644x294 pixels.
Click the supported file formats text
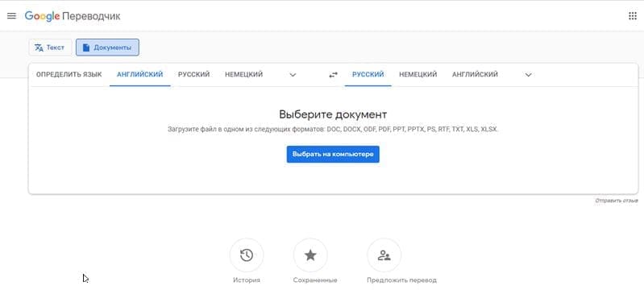(333, 130)
